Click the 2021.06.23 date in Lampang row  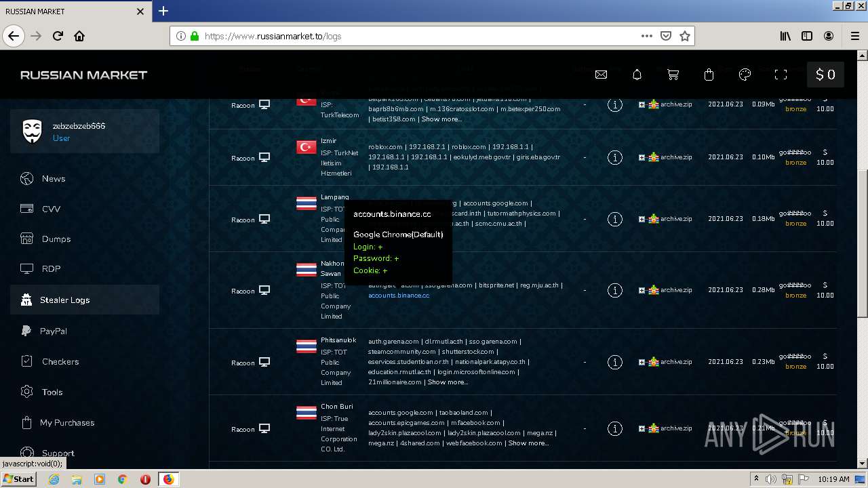pyautogui.click(x=726, y=219)
